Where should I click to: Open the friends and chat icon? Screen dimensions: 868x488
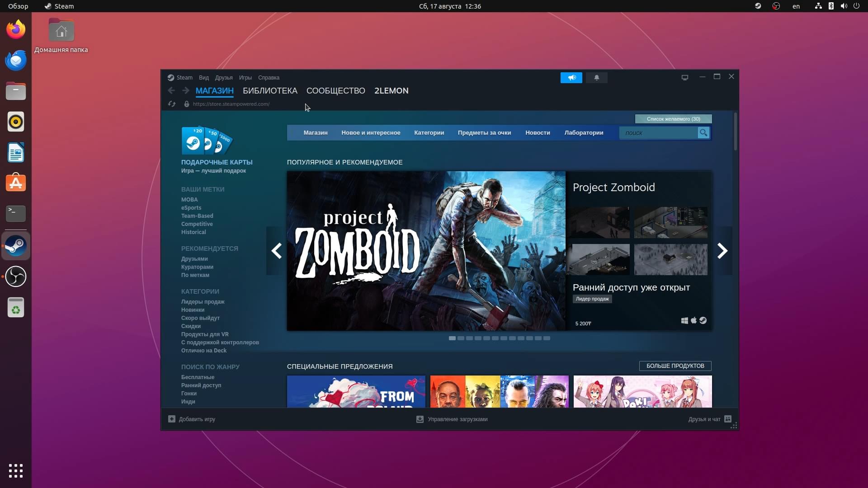coord(728,419)
